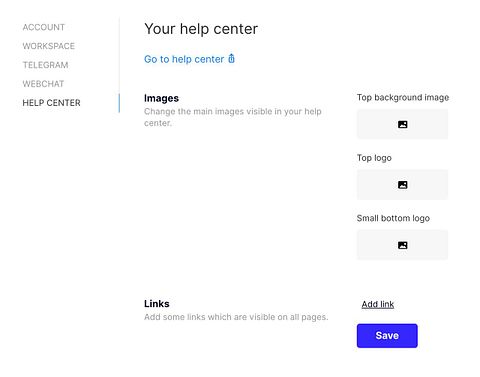Select the Small bottom logo picture icon
The height and width of the screenshot is (377, 480).
402,245
